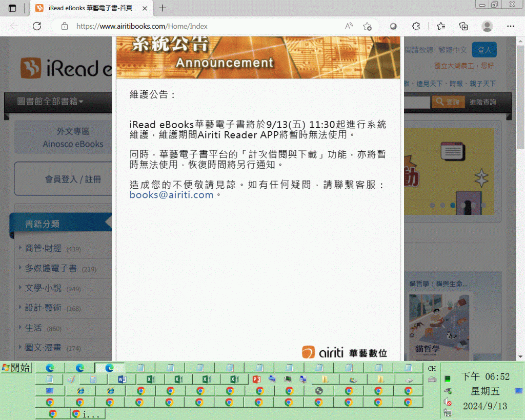
Task: Click the dark globe taskbar button
Action: (319, 391)
